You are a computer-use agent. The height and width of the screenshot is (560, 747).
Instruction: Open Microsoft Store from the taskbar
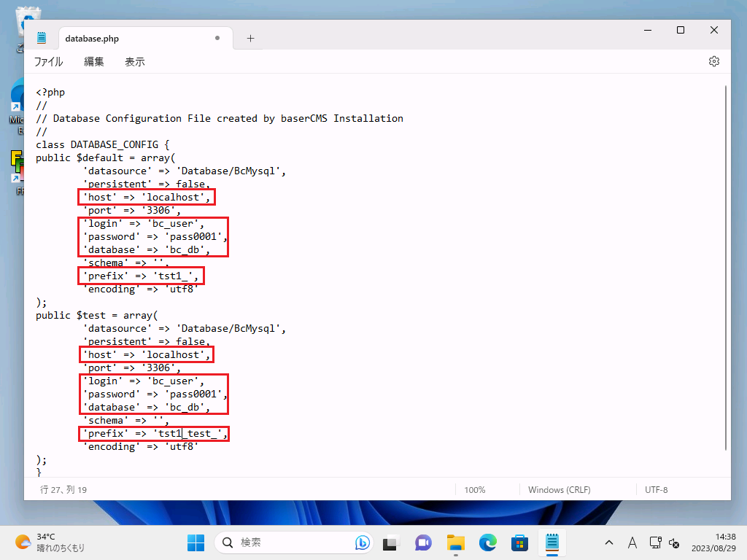click(520, 542)
